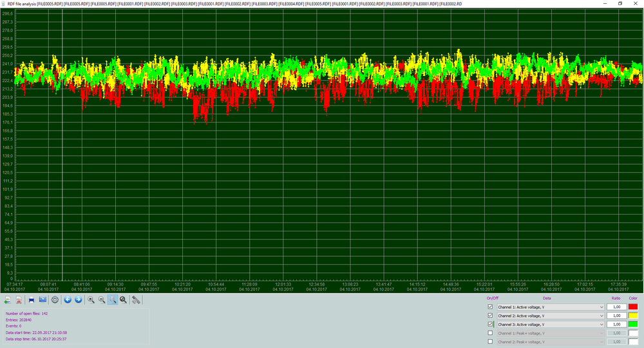Click the 12:01:33 time axis label

click(x=283, y=284)
